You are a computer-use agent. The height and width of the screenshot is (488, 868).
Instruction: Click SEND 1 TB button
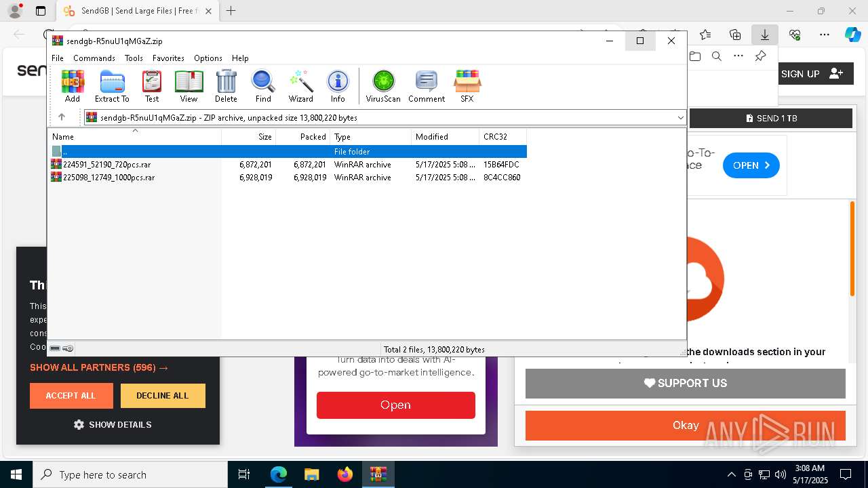(771, 118)
